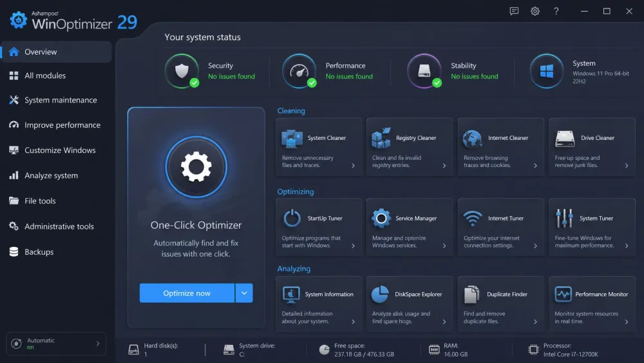This screenshot has height=363, width=644.
Task: Go to Improve performance section
Action: coord(56,125)
